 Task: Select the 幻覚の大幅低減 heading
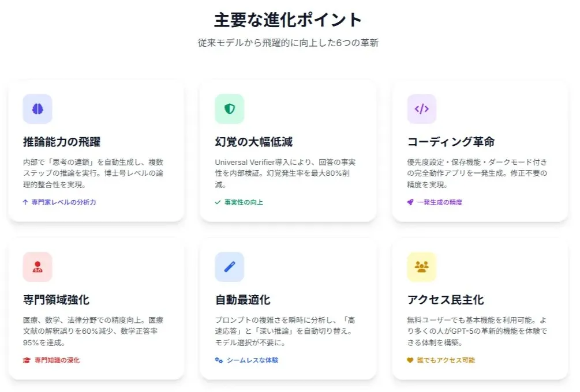pos(254,142)
